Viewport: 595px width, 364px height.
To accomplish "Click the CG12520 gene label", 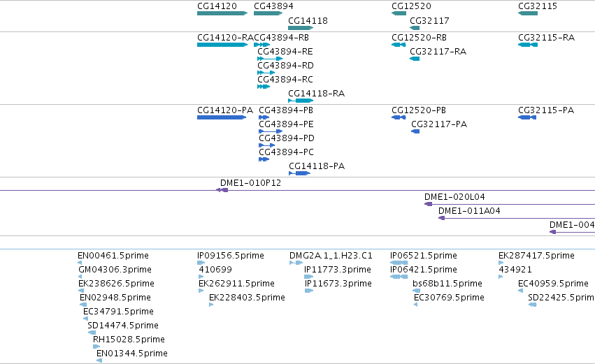I will point(411,6).
